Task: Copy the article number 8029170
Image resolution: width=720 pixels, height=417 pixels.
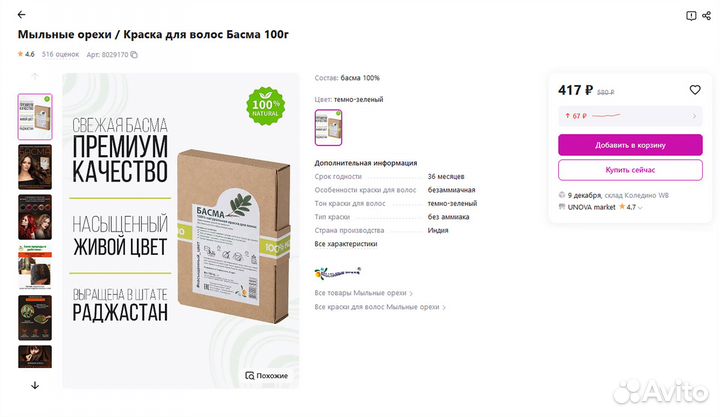Action: point(134,55)
